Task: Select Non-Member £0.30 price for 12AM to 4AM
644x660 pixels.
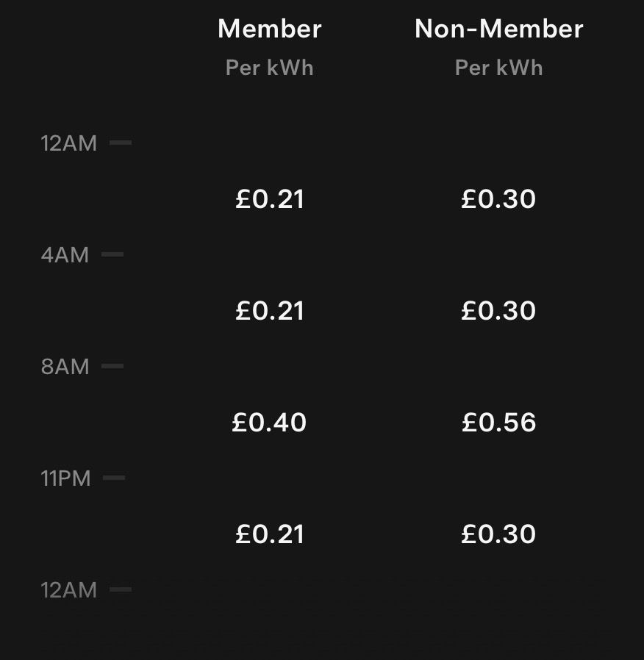Action: (498, 199)
